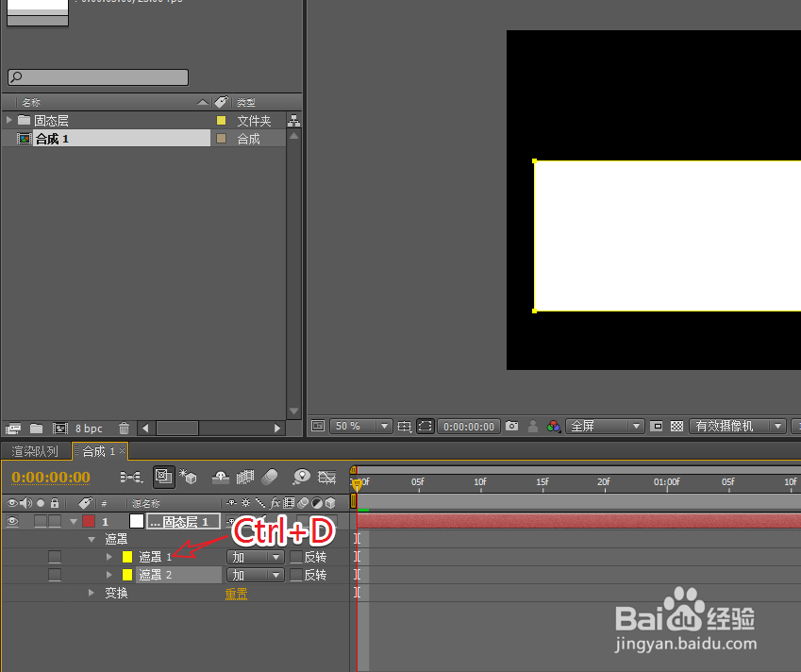Click the red label swatch of layer 1
801x672 pixels.
pyautogui.click(x=89, y=521)
